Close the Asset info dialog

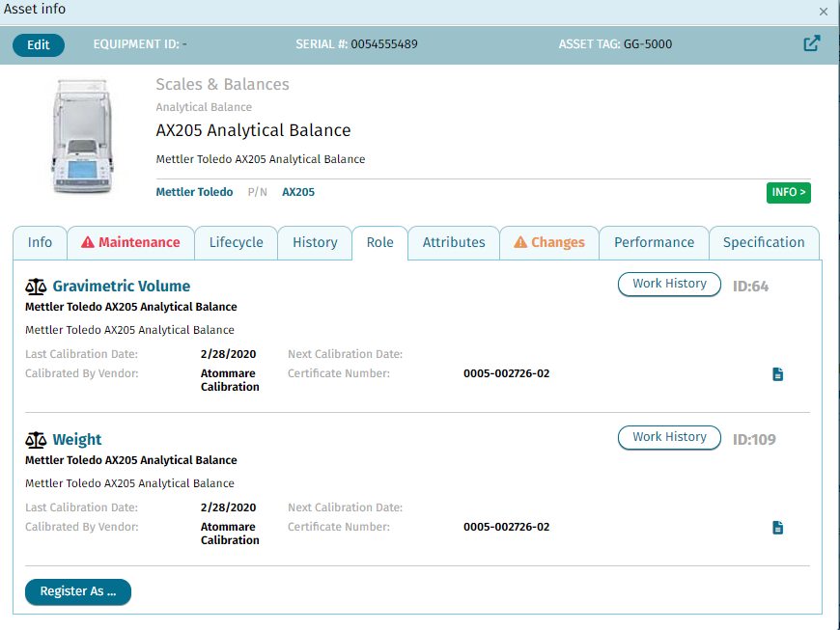[824, 12]
